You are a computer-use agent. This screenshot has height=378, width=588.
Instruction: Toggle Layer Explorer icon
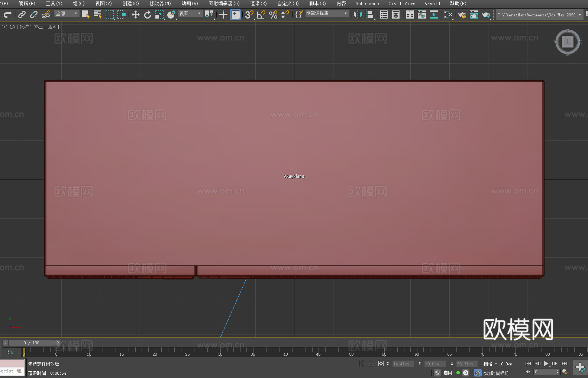(396, 14)
